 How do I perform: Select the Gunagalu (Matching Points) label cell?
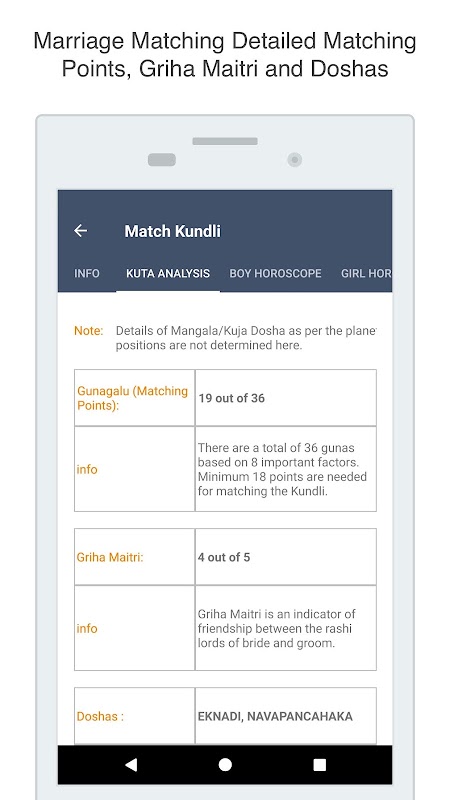coord(135,398)
